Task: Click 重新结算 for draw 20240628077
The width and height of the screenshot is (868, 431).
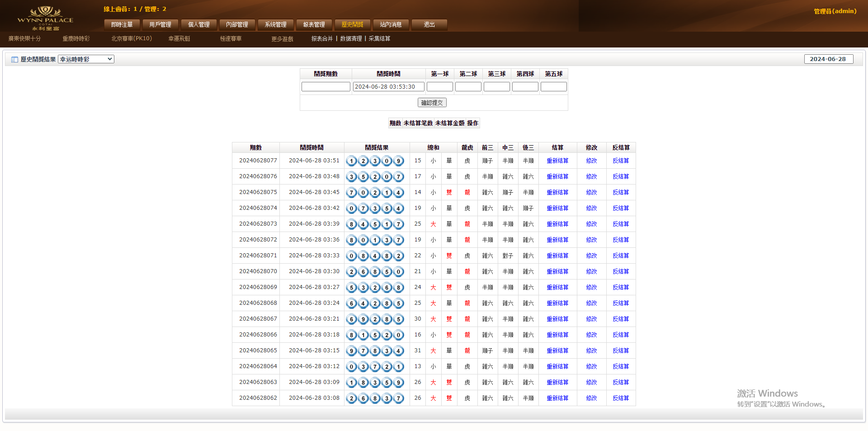Action: [x=557, y=161]
